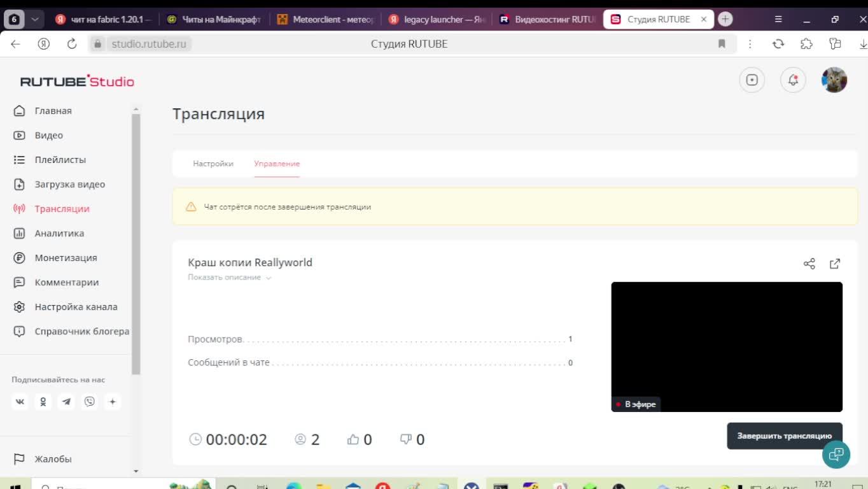This screenshot has width=868, height=489.
Task: Switch to 'Видеохостинг RUTUBE' browser tab
Action: pos(547,20)
